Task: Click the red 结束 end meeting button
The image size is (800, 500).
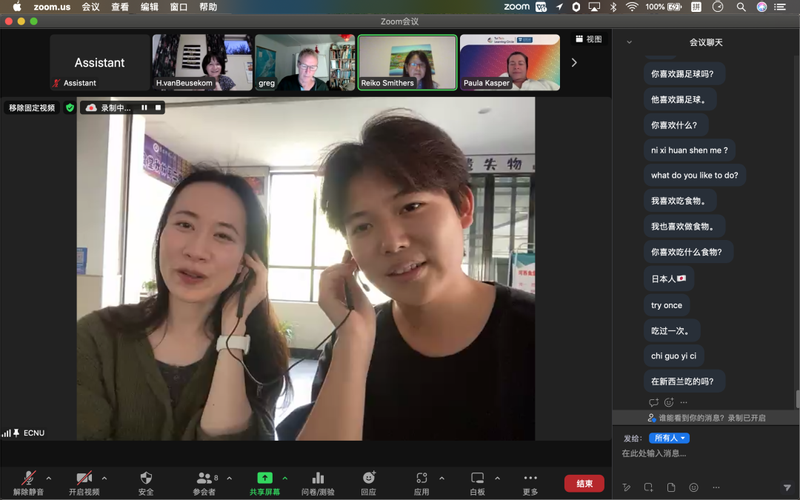Action: (x=584, y=483)
